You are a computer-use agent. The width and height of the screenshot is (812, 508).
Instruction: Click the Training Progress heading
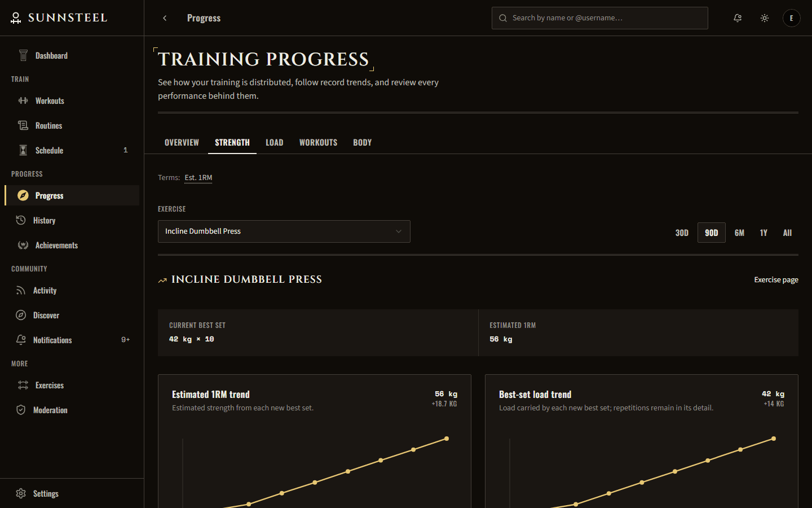[263, 59]
